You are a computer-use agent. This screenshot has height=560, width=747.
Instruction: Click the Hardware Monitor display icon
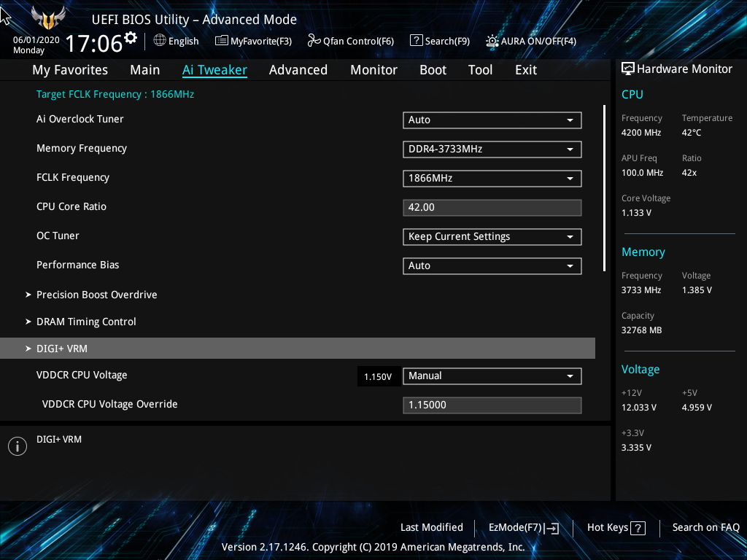tap(628, 69)
